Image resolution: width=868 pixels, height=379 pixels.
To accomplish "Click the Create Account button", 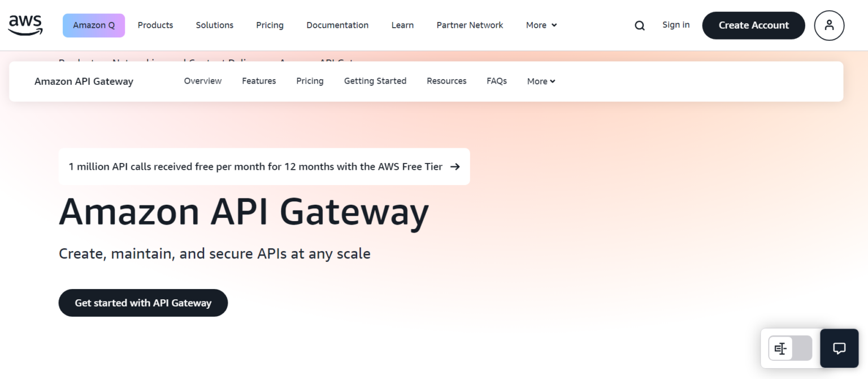I will coord(753,25).
